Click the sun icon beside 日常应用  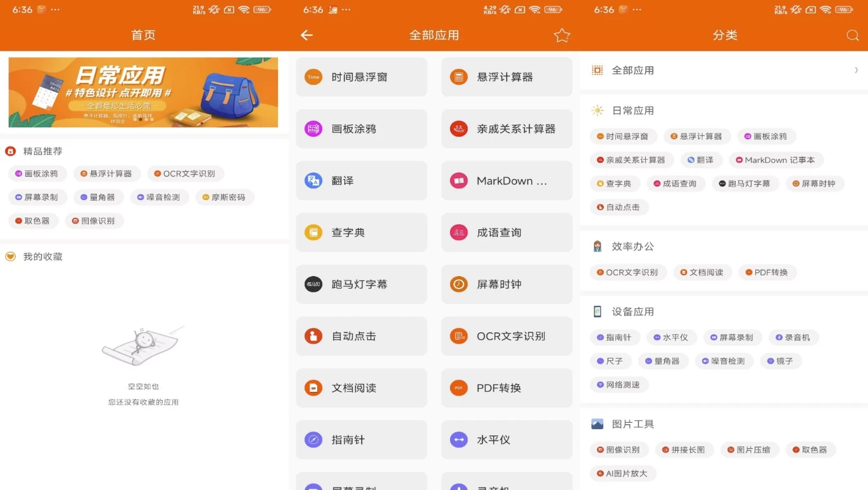(597, 111)
